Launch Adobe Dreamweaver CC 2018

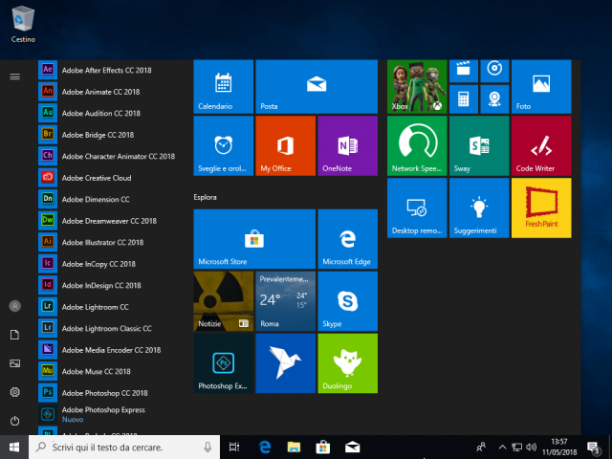(107, 221)
